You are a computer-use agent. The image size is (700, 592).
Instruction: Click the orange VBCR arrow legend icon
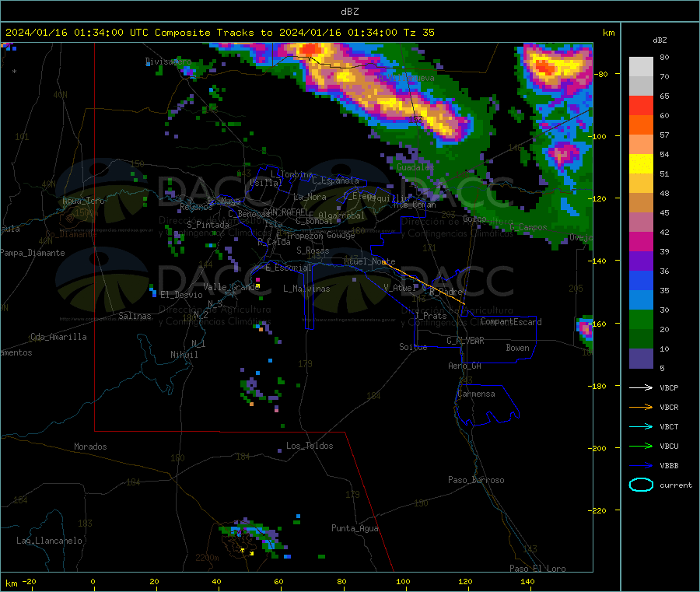(x=641, y=407)
